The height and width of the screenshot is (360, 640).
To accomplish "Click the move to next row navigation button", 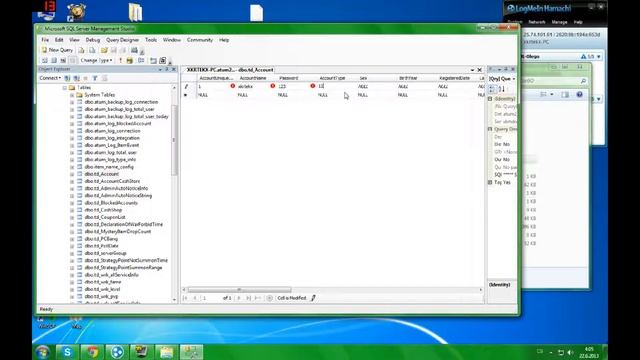I will pos(239,298).
